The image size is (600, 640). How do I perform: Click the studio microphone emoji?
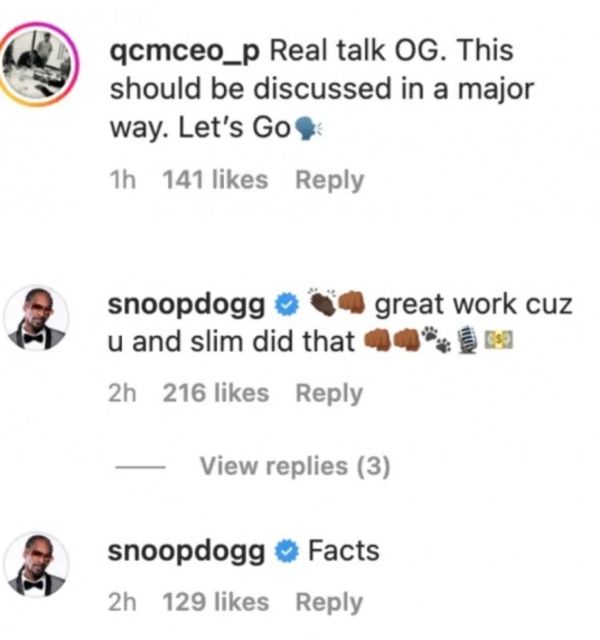pyautogui.click(x=467, y=340)
